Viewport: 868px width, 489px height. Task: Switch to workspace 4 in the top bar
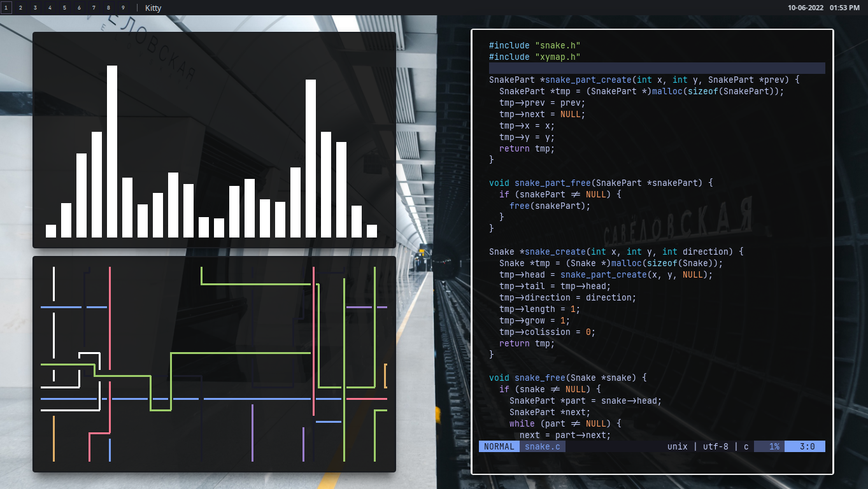click(x=50, y=8)
